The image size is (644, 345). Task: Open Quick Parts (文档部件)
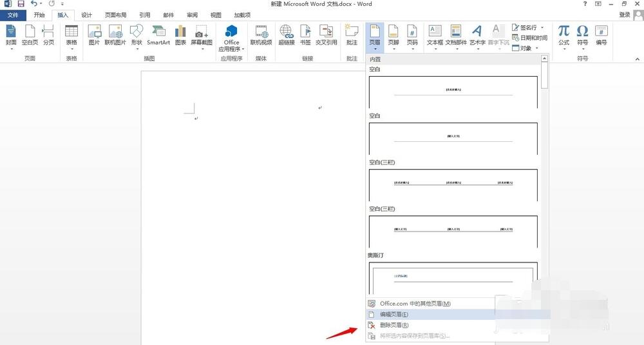(x=457, y=37)
